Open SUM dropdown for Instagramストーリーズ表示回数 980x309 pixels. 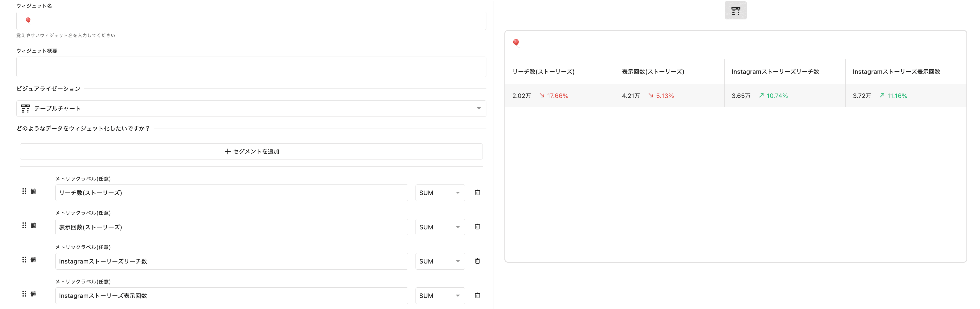pyautogui.click(x=440, y=296)
